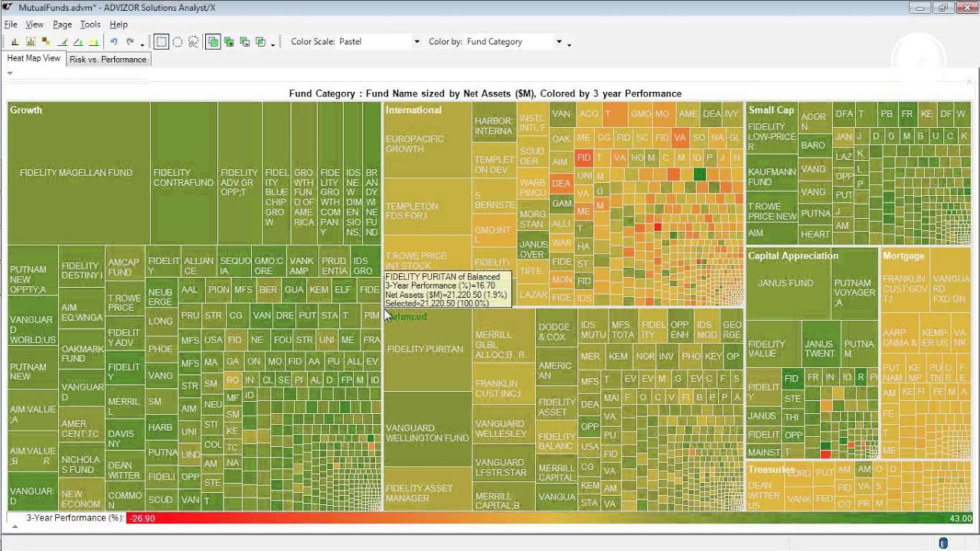
Task: Open overflow arrow after selection mode icons
Action: pos(273,45)
